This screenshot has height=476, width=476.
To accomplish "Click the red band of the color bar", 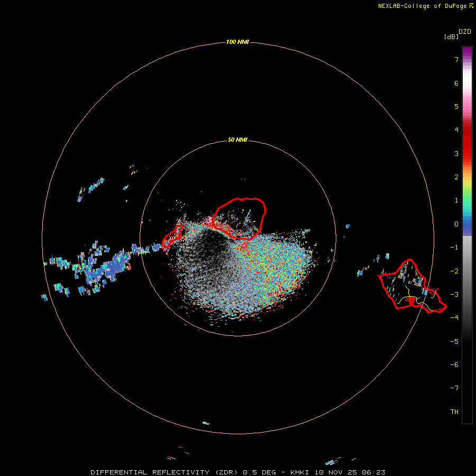I will click(467, 143).
